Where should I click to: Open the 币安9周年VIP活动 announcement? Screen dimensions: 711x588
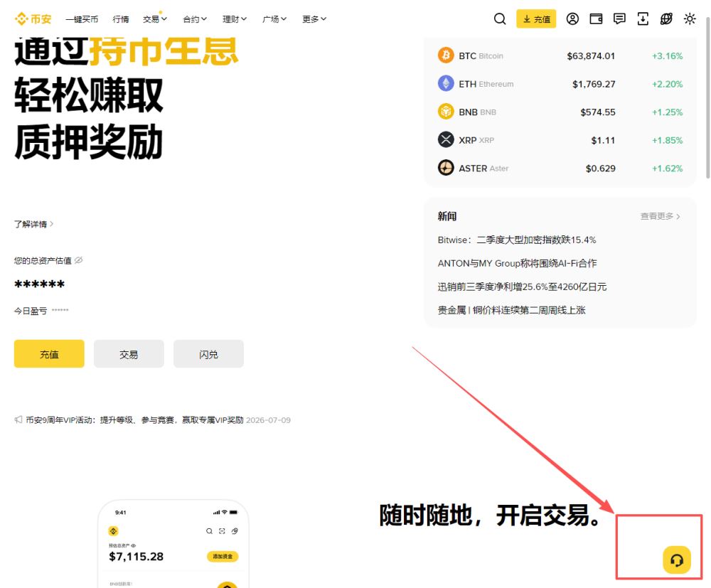134,420
